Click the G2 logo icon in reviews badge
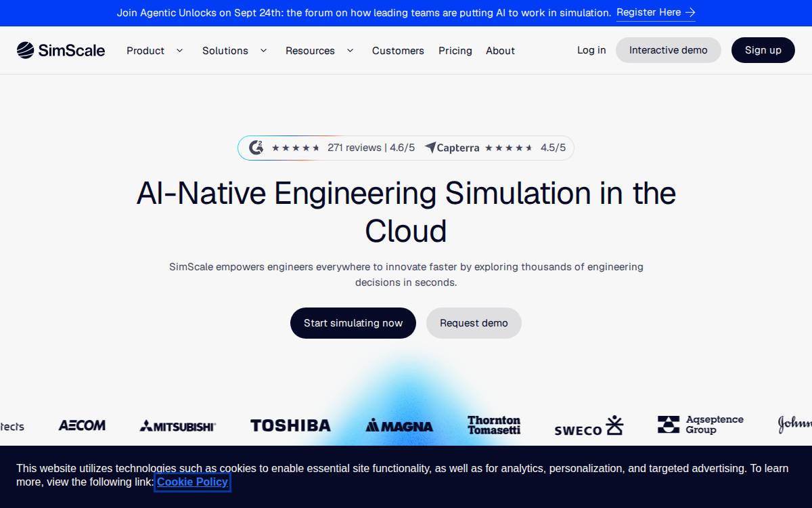This screenshot has height=508, width=812. point(256,148)
